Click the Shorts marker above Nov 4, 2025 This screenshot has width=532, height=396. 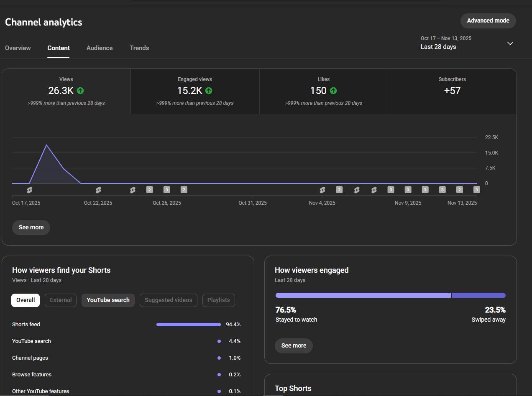click(322, 190)
